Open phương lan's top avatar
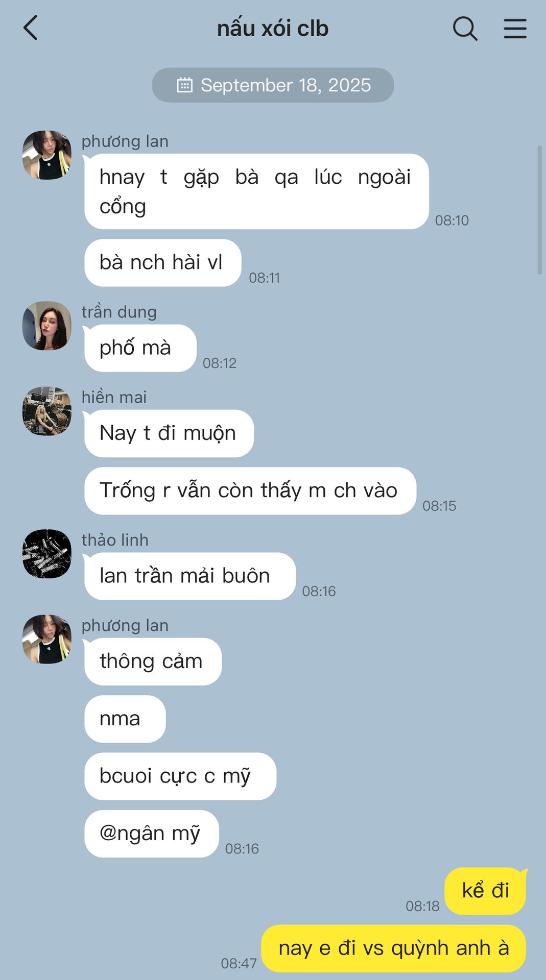Viewport: 546px width, 980px height. (x=47, y=155)
